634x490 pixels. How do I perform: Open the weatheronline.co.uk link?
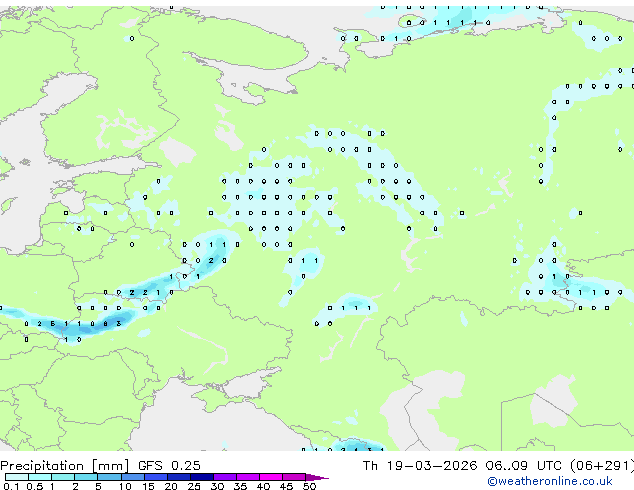pyautogui.click(x=550, y=481)
